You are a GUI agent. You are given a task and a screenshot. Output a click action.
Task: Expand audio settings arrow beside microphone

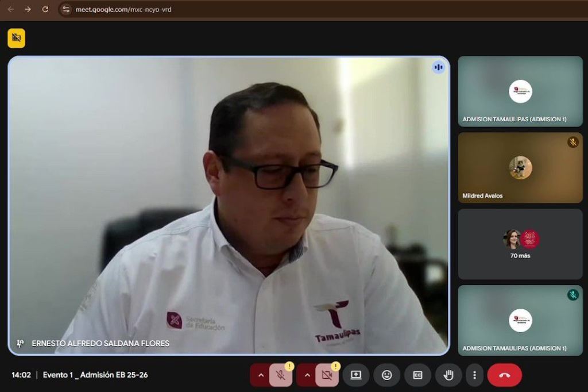point(260,375)
